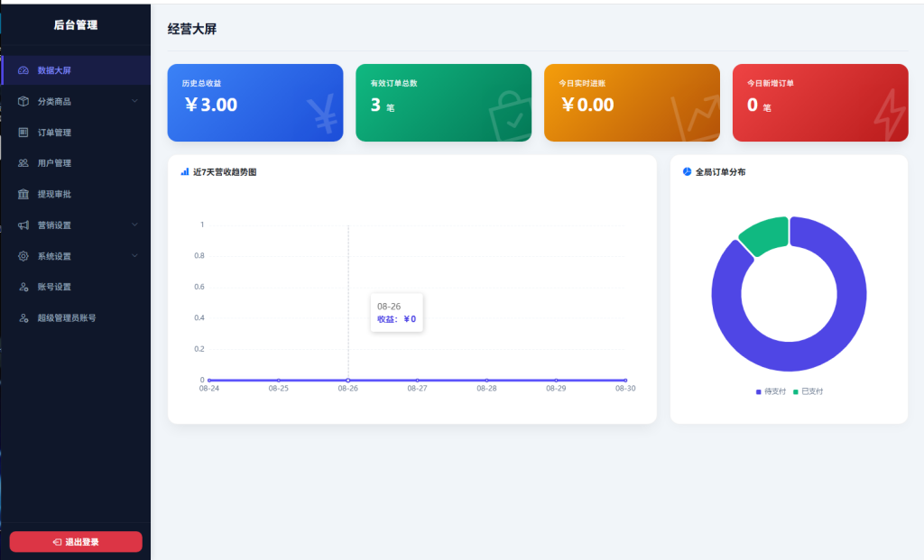Screen dimensions: 924x560
Task: Click the 08-29 x-axis label
Action: [556, 389]
